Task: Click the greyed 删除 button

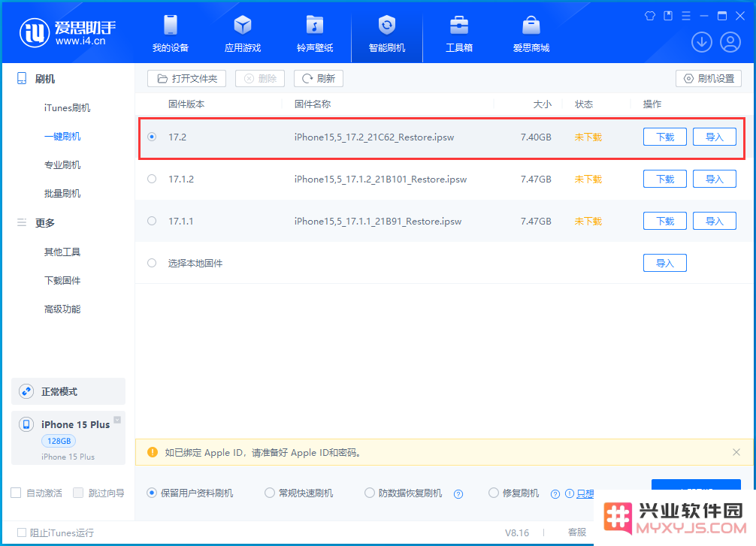Action: point(260,79)
